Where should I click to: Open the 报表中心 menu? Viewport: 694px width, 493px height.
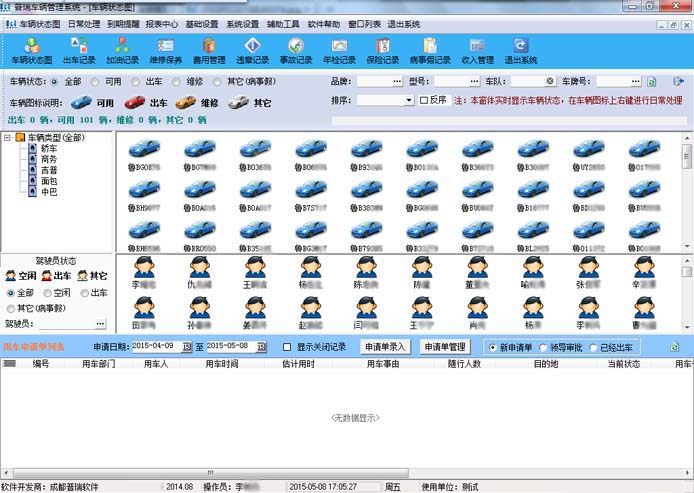click(x=162, y=23)
